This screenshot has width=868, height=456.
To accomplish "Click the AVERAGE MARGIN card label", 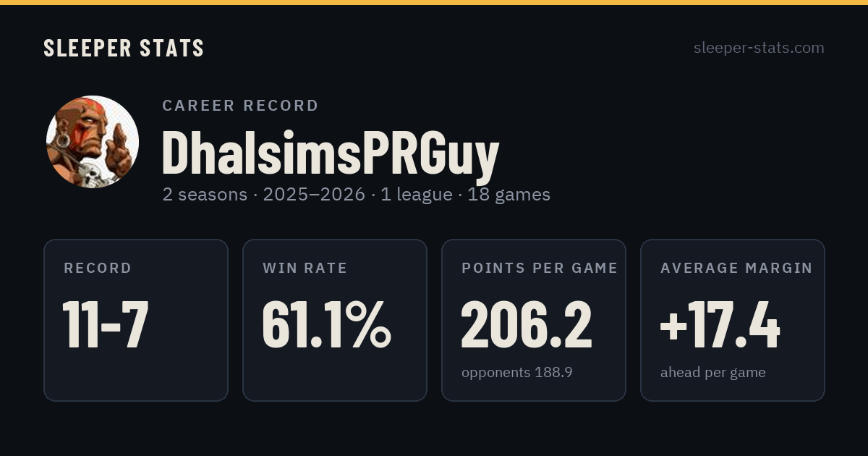I will coord(736,269).
